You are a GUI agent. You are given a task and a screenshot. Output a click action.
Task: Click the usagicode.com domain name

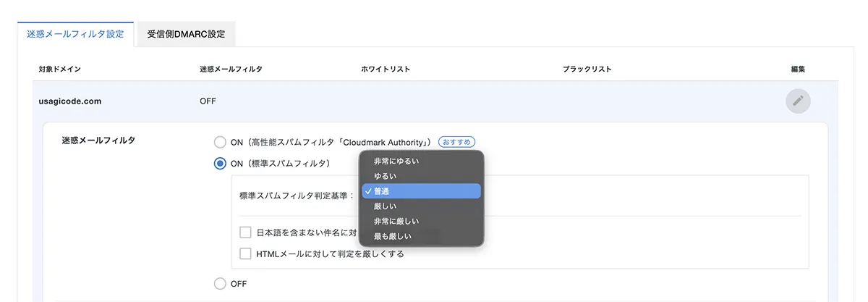pyautogui.click(x=69, y=101)
